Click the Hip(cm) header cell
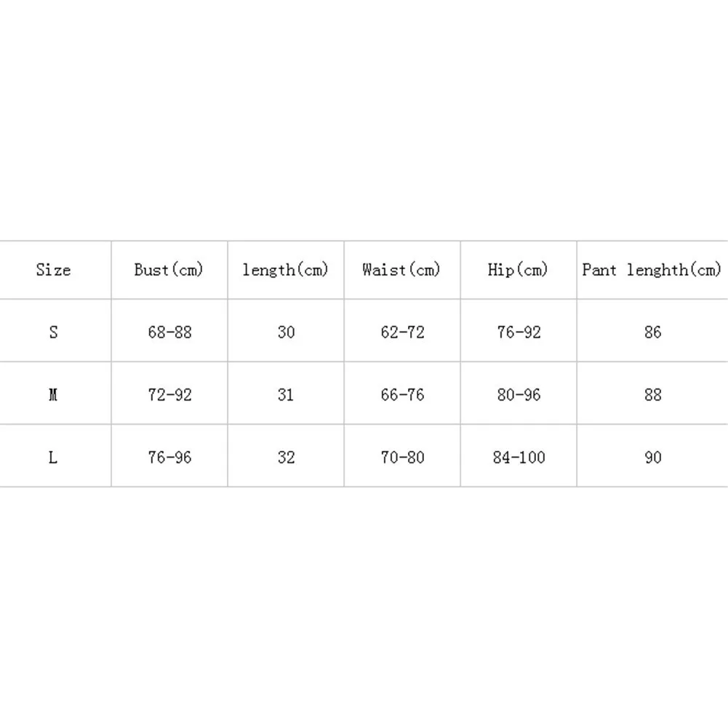The width and height of the screenshot is (728, 728). [x=519, y=270]
